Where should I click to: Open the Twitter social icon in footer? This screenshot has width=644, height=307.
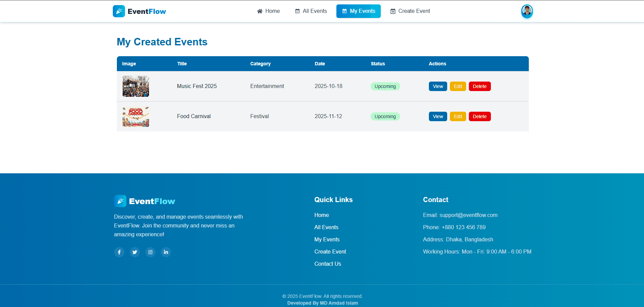pos(135,252)
